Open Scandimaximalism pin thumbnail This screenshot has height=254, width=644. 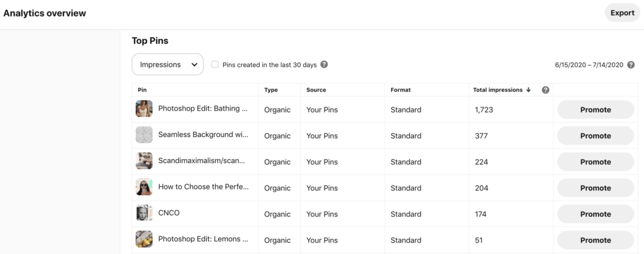144,162
